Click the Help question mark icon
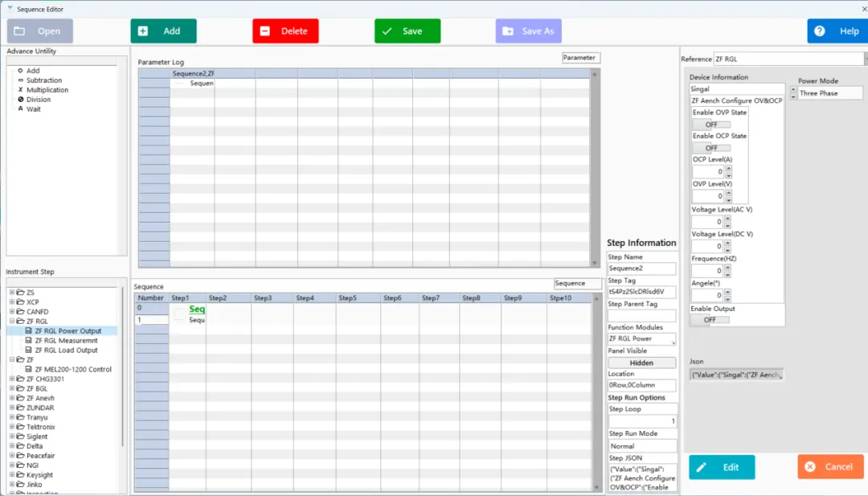 (x=820, y=31)
